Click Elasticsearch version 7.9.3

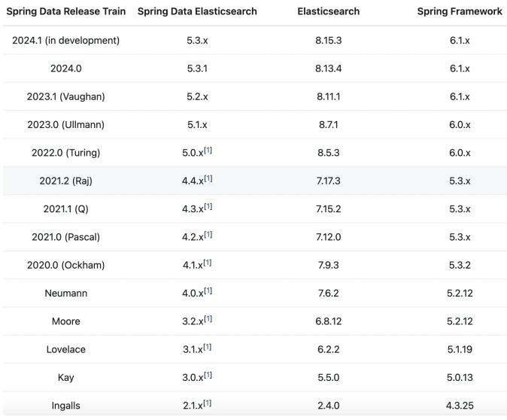click(x=329, y=266)
